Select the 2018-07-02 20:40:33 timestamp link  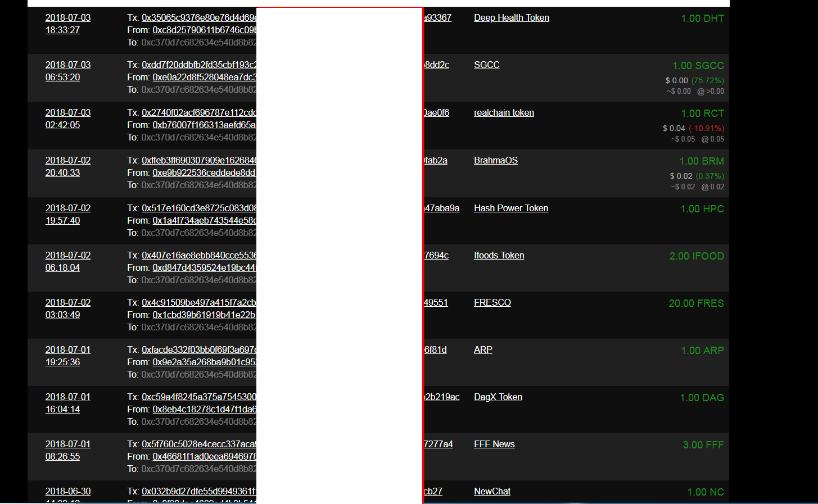[68, 167]
